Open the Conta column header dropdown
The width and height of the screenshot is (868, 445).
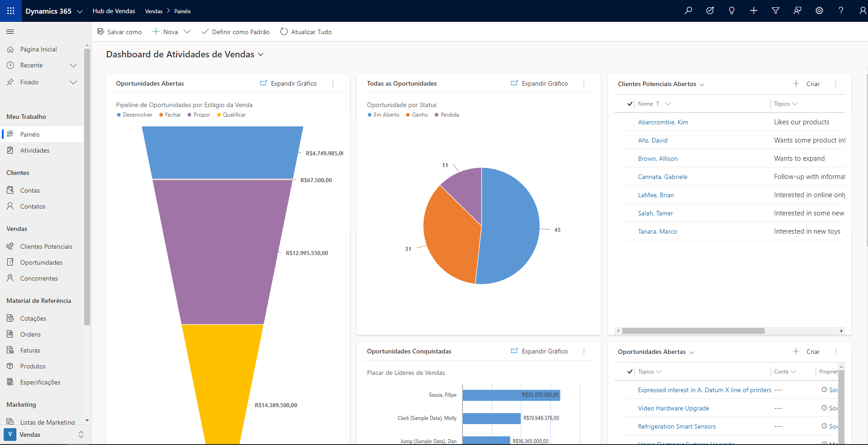[793, 372]
